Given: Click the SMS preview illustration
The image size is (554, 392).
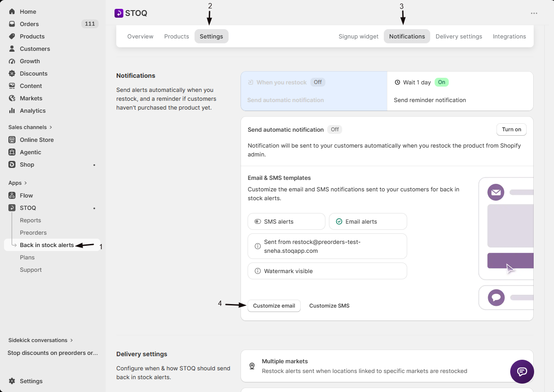Looking at the screenshot, I should tap(506, 297).
